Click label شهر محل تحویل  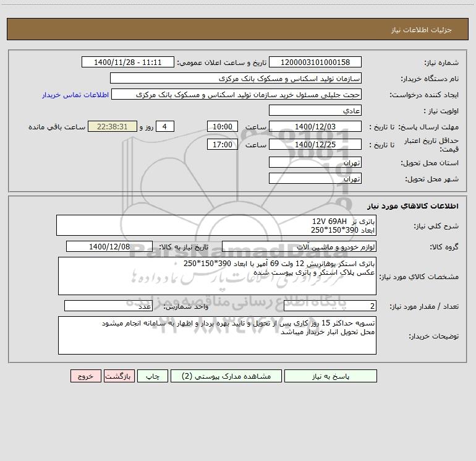pos(432,179)
